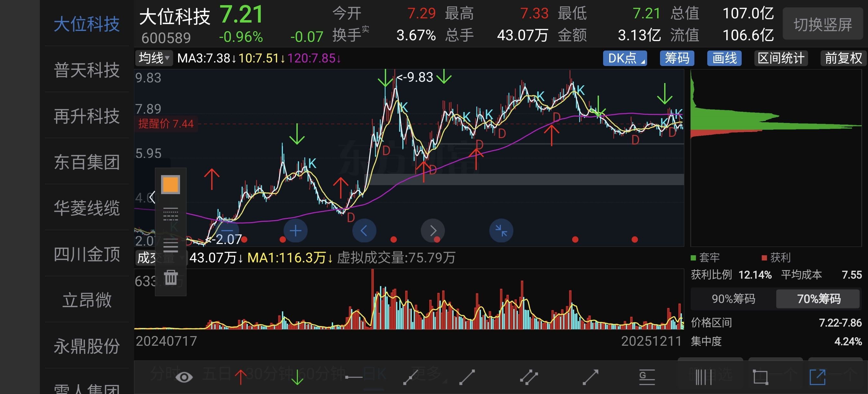
Task: Delete drawing with the trash icon
Action: (170, 277)
